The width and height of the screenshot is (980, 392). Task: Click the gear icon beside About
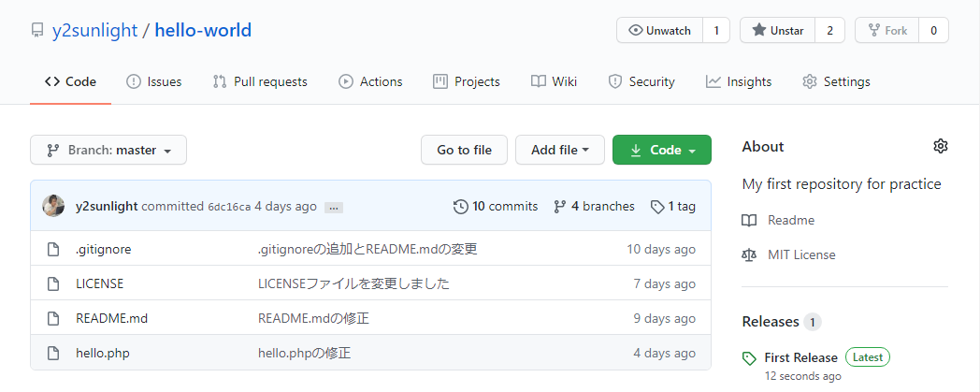941,146
